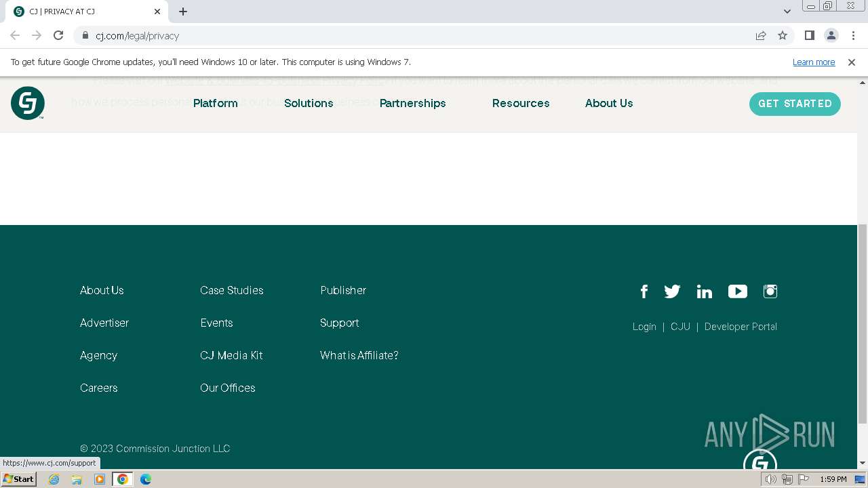Image resolution: width=868 pixels, height=488 pixels.
Task: Open Microsoft Edge from taskbar
Action: (146, 479)
